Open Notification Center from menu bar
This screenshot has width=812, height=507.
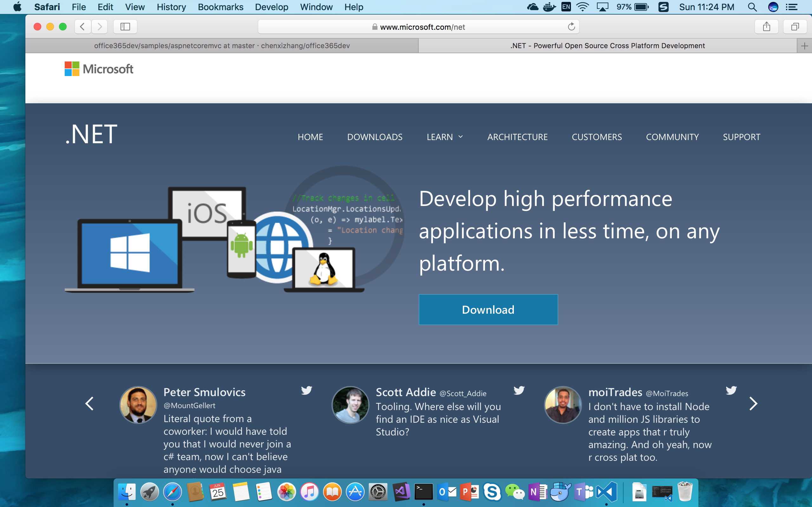[791, 7]
